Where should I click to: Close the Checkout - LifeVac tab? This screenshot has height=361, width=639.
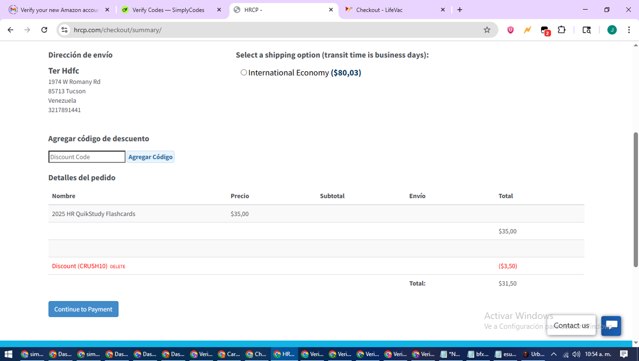point(443,10)
